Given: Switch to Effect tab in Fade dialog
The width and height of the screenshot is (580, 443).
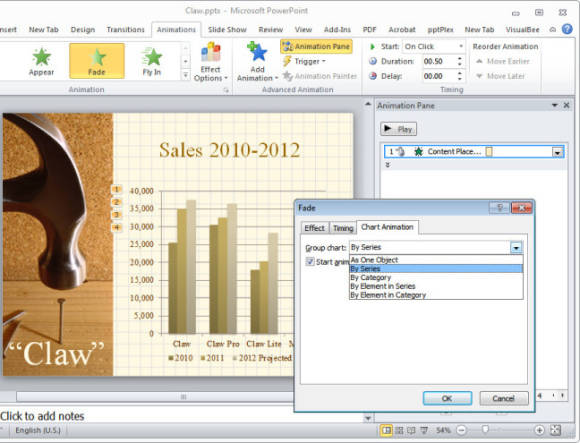Looking at the screenshot, I should pyautogui.click(x=314, y=228).
